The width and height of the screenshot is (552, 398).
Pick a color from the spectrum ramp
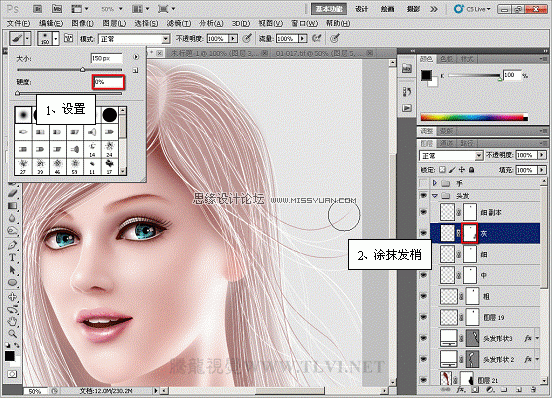tap(474, 118)
